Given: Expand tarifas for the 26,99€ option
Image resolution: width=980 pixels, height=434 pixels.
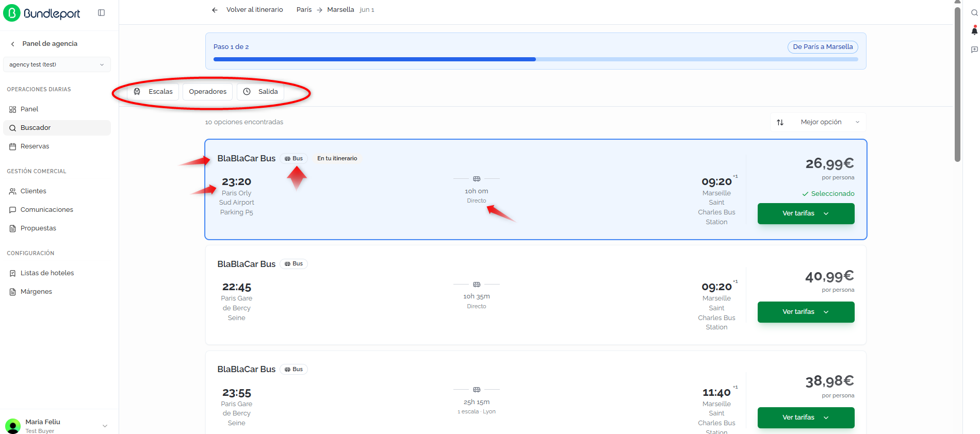Looking at the screenshot, I should [x=806, y=213].
